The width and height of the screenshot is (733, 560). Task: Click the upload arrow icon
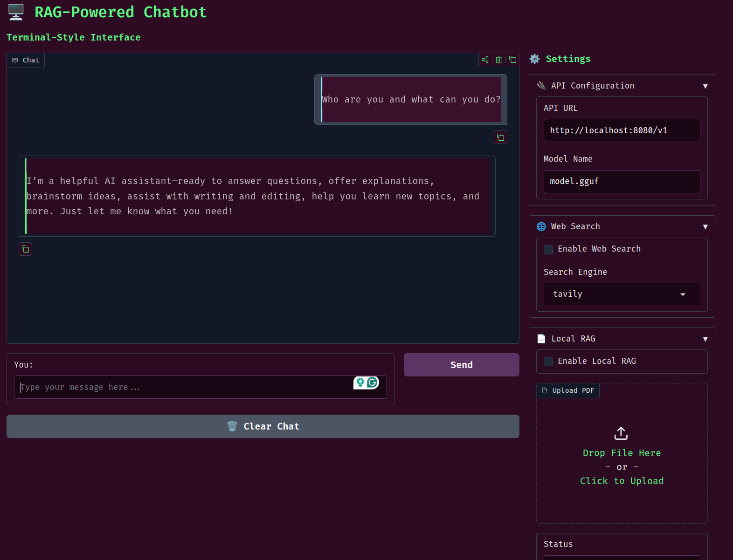[x=621, y=433]
